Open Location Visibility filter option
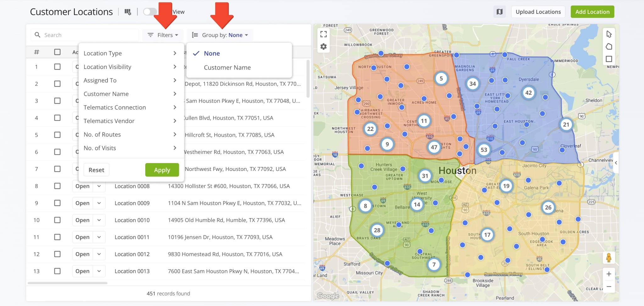This screenshot has height=306, width=644. click(x=131, y=67)
